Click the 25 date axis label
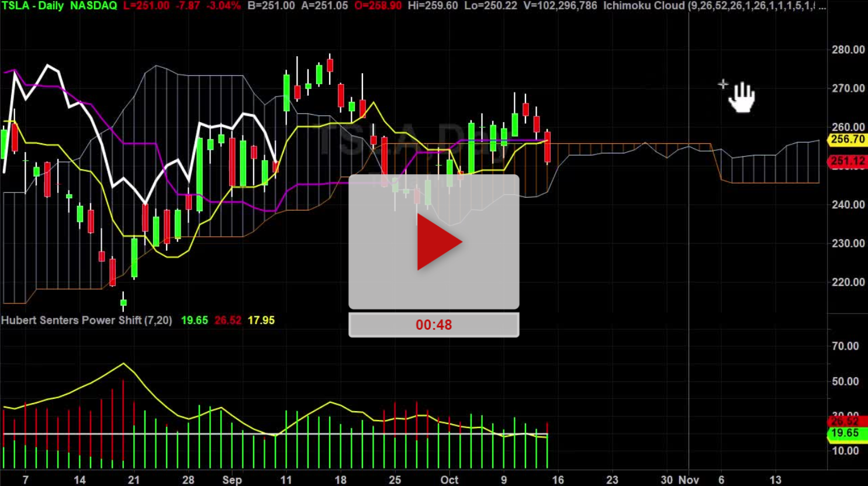 click(395, 480)
